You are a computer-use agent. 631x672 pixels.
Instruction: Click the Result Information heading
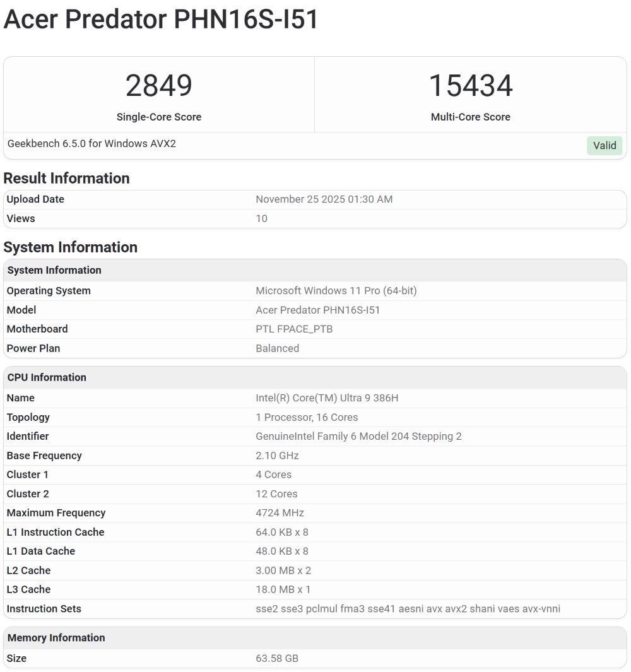coord(66,179)
